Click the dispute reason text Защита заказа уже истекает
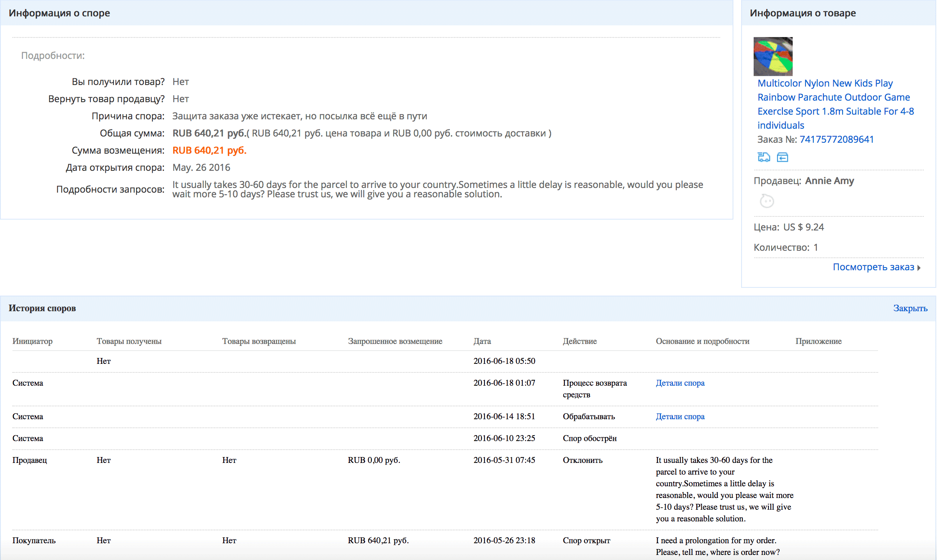Image resolution: width=937 pixels, height=560 pixels. click(300, 116)
